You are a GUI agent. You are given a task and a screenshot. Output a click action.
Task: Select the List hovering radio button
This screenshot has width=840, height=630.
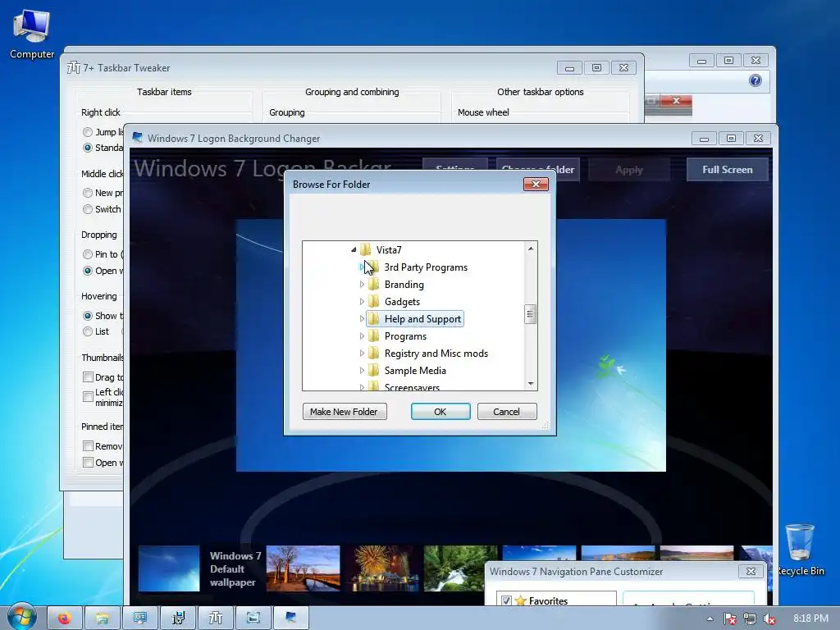[x=88, y=331]
